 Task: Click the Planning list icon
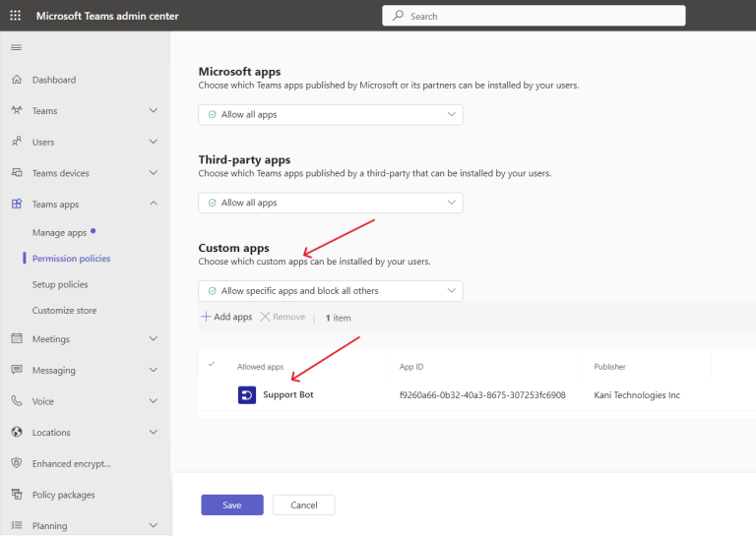tap(17, 525)
